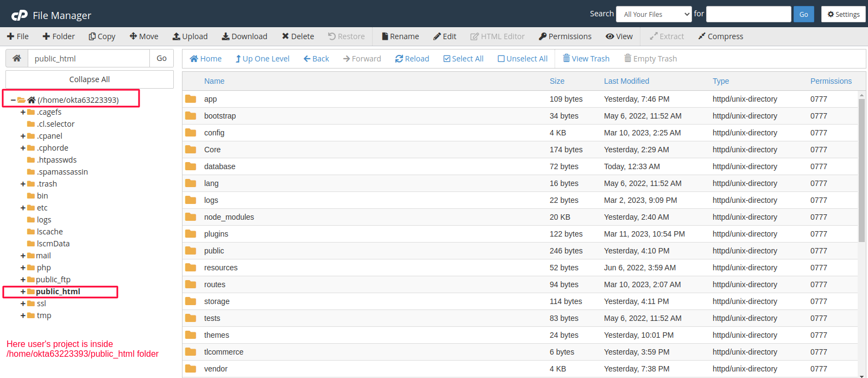This screenshot has height=378, width=868.
Task: Collapse the /home/okta63223393 root node
Action: click(x=13, y=100)
